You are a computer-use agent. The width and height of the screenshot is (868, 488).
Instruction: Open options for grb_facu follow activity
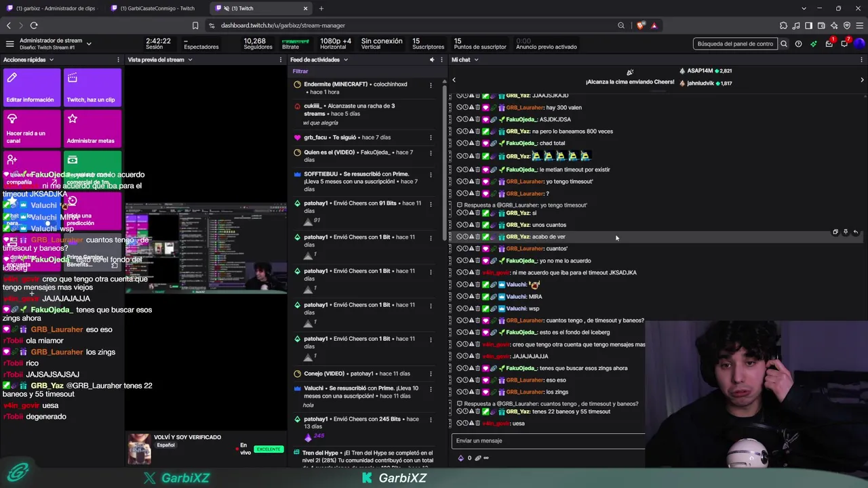tap(431, 138)
